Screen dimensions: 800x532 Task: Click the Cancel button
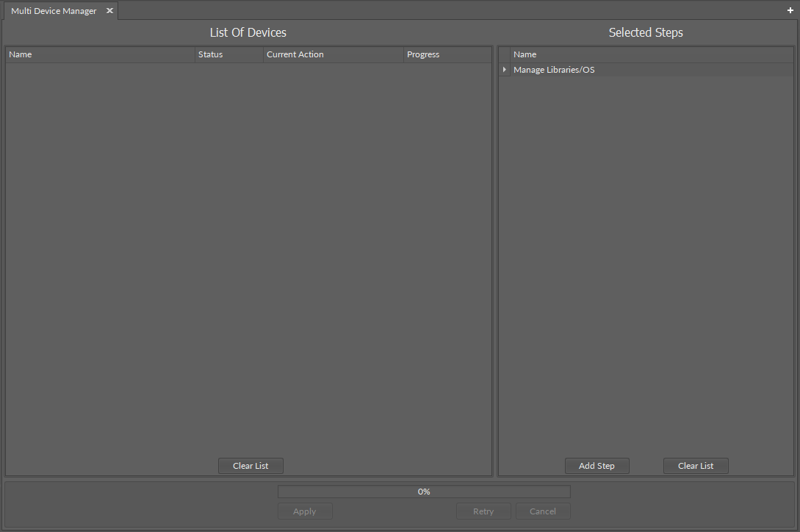543,511
